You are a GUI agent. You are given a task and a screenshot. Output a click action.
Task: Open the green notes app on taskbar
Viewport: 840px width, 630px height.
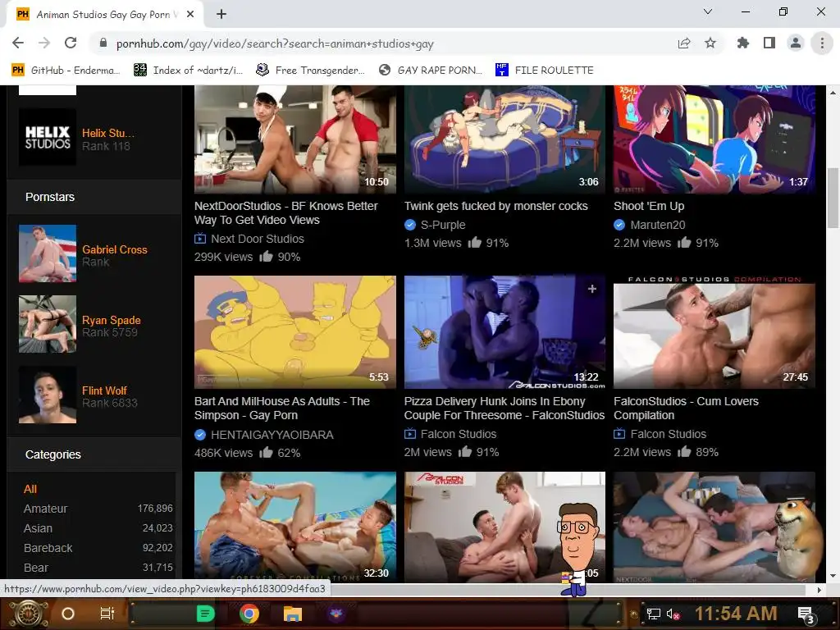[x=205, y=614]
